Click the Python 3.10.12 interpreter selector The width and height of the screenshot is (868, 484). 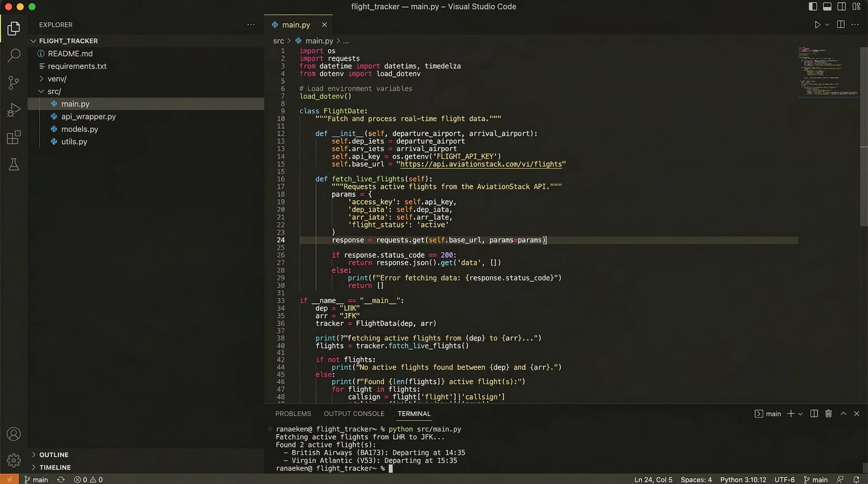pos(743,479)
